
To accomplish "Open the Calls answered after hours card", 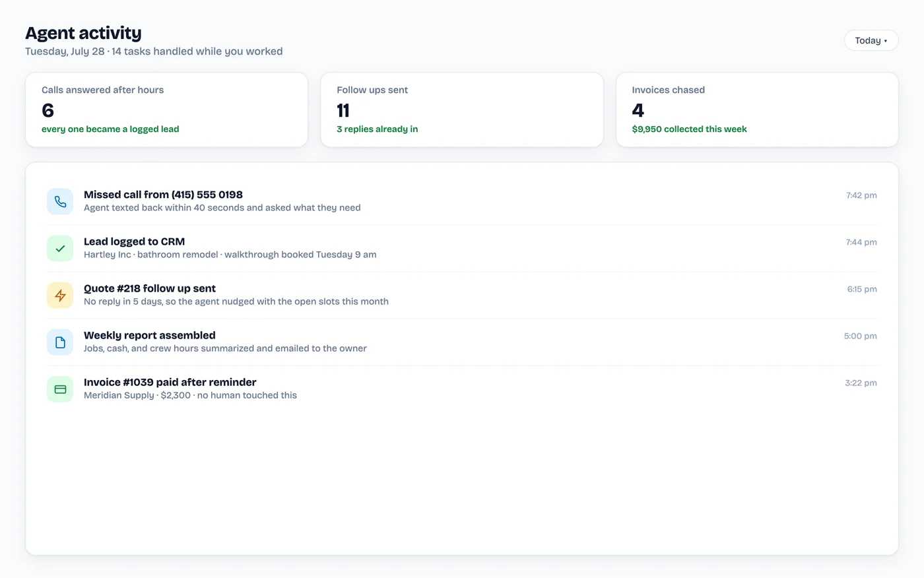I will 166,110.
